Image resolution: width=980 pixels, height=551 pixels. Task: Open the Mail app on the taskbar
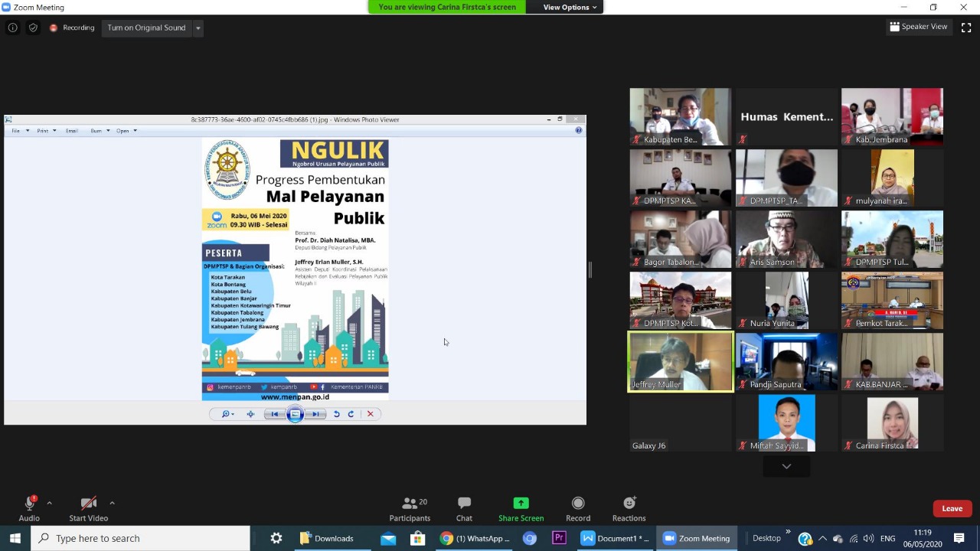388,538
